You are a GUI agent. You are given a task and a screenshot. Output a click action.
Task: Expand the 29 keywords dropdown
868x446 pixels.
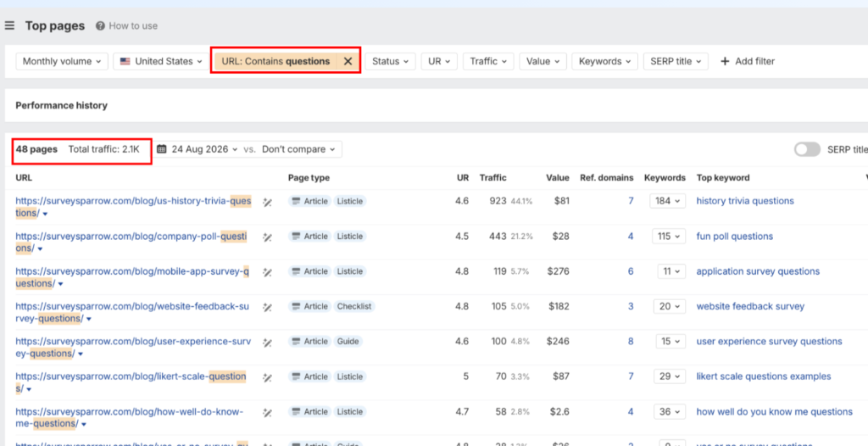670,376
